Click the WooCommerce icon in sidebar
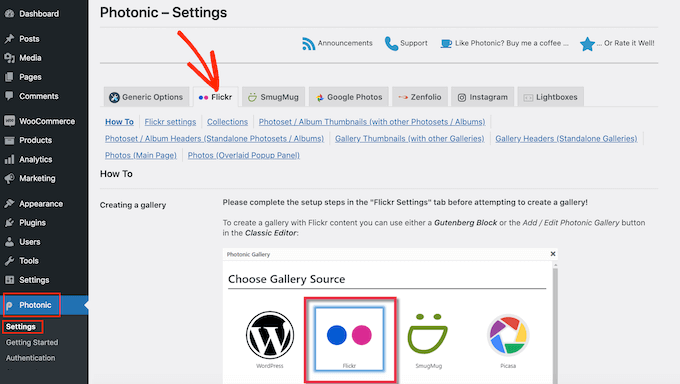This screenshot has width=680, height=384. point(10,121)
